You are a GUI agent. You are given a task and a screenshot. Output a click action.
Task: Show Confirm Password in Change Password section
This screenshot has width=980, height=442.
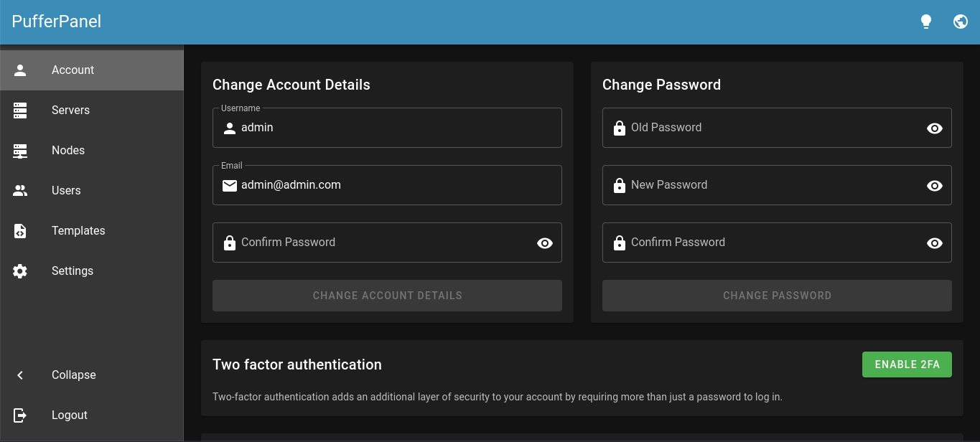pos(934,243)
